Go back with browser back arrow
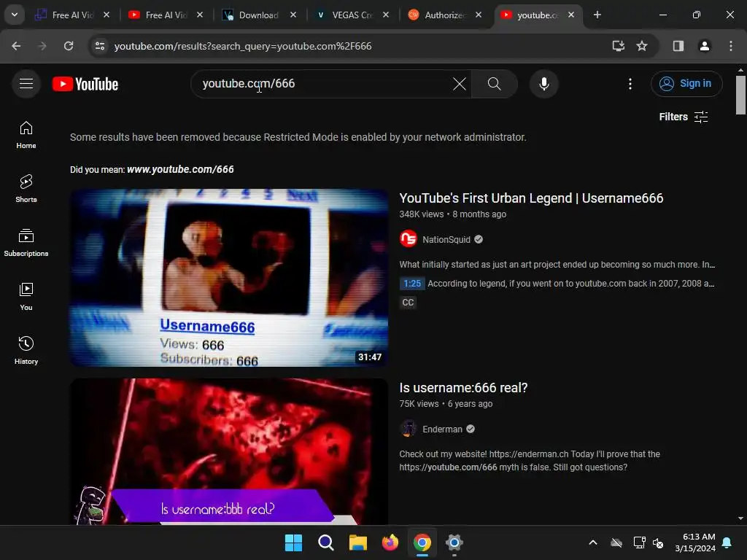Image resolution: width=747 pixels, height=560 pixels. pyautogui.click(x=16, y=46)
